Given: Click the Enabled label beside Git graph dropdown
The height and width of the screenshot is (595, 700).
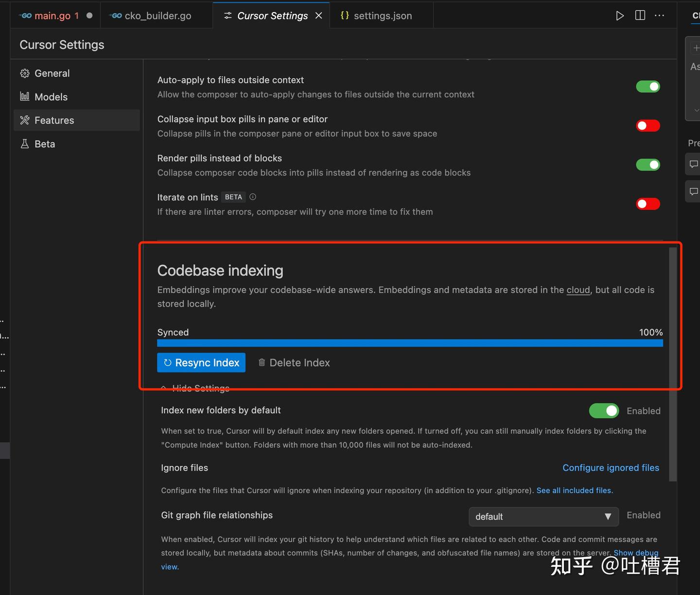Looking at the screenshot, I should (644, 515).
